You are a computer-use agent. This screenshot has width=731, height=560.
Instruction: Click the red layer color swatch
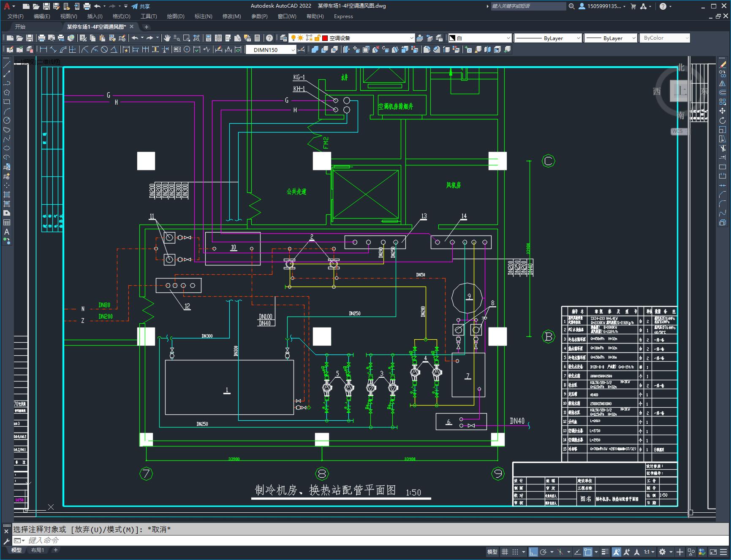[325, 38]
